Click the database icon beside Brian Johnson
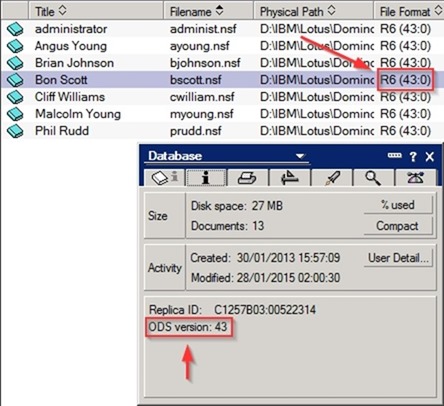This screenshot has width=444, height=406. [x=15, y=63]
